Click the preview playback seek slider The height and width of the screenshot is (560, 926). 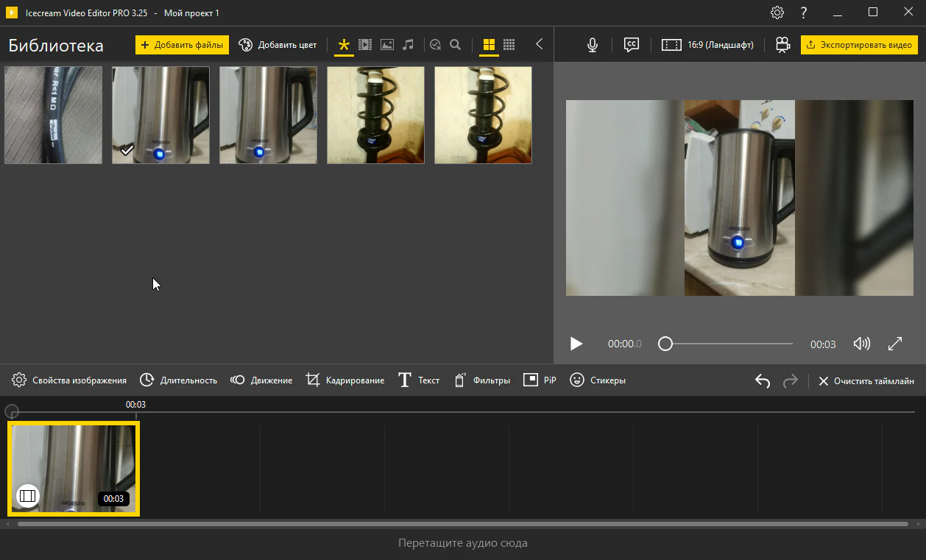pos(728,344)
